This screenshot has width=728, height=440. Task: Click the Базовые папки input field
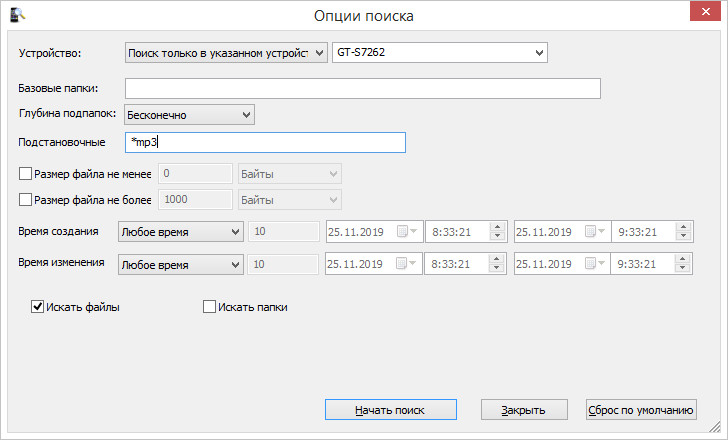click(363, 88)
